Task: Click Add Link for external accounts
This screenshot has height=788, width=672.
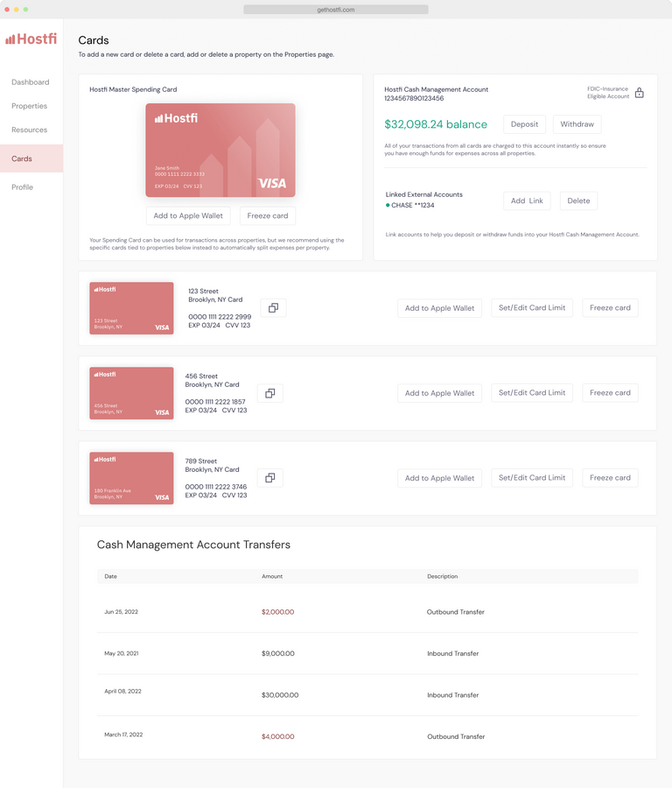Action: 527,201
